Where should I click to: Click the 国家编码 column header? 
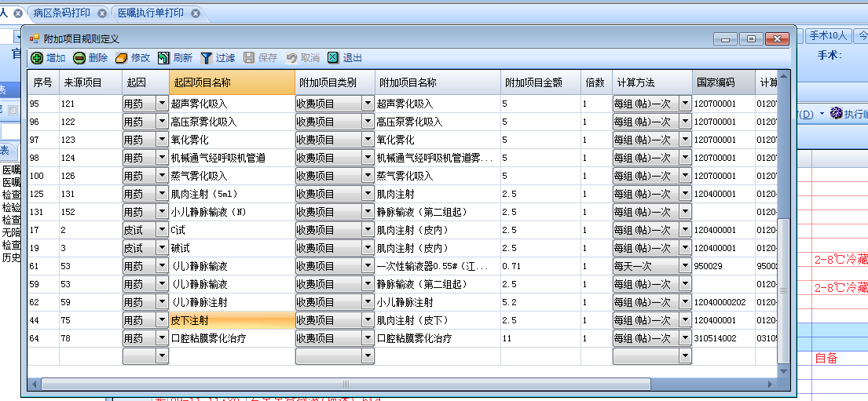(x=723, y=82)
